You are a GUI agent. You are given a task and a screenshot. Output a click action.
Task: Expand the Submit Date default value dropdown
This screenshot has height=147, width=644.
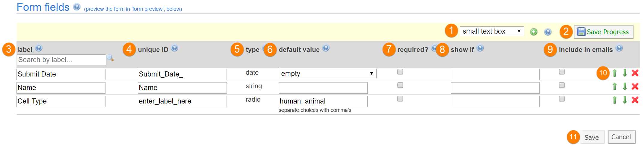[327, 73]
